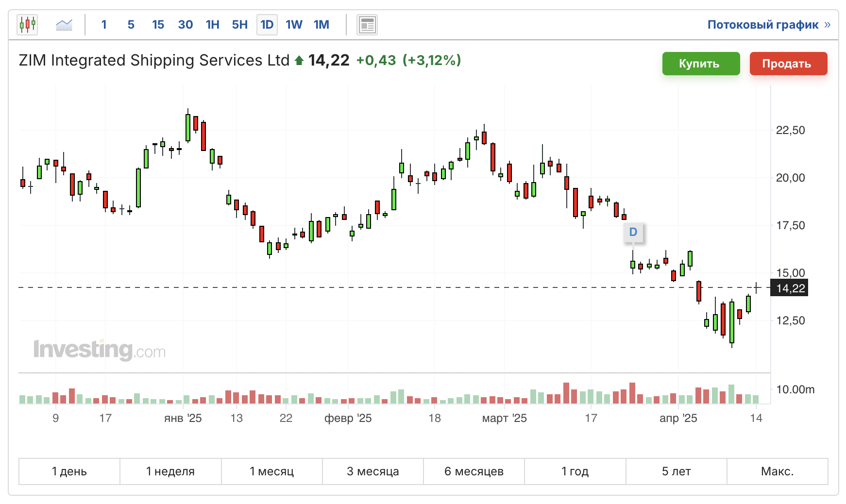Click the dividend 'D' marker on chart

click(633, 232)
